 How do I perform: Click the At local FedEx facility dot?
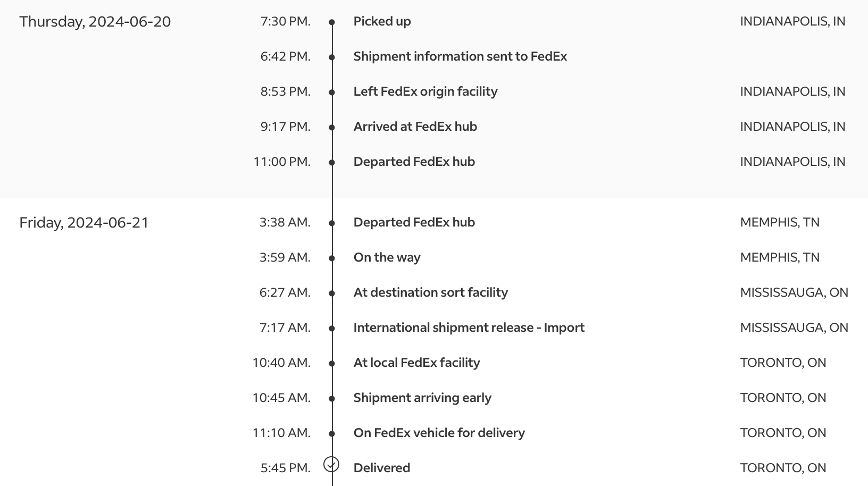click(332, 364)
